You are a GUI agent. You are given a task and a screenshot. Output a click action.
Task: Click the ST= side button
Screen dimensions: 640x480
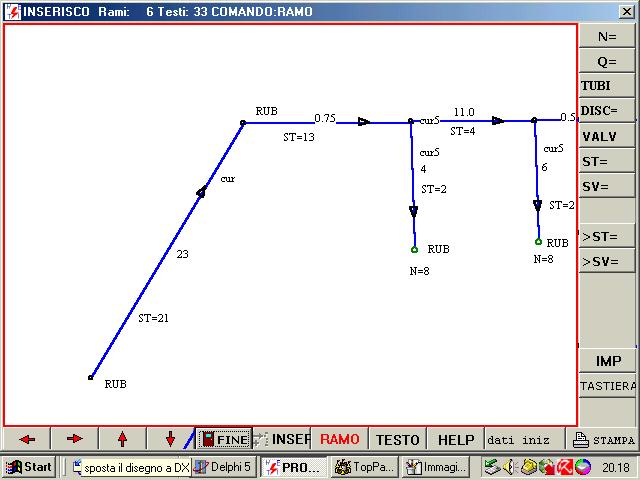[x=607, y=162]
